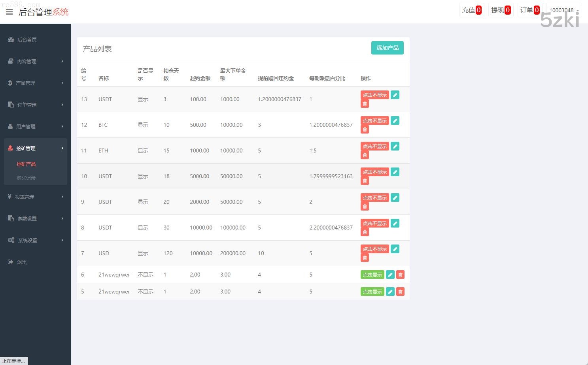
Task: Show product 6 using 点击显示 button
Action: 372,275
